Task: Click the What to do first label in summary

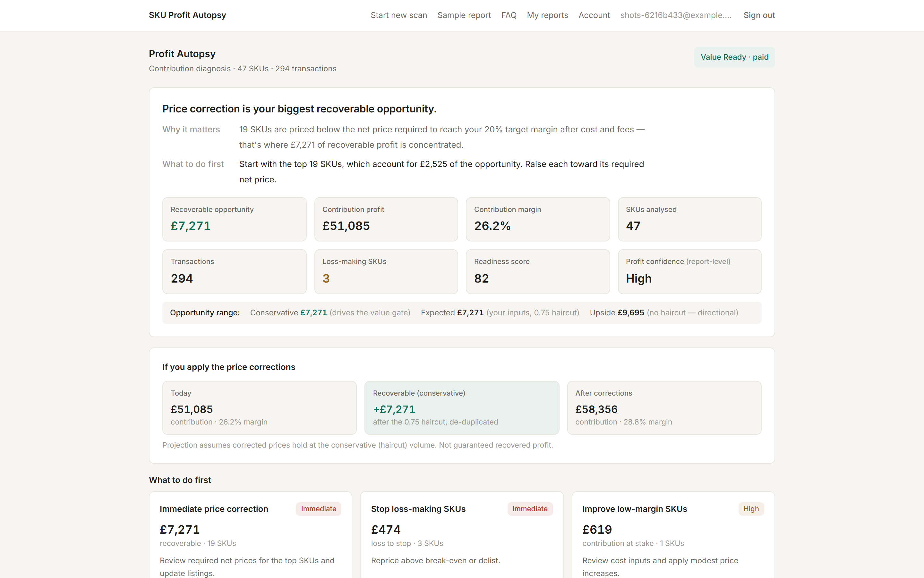Action: pyautogui.click(x=193, y=164)
